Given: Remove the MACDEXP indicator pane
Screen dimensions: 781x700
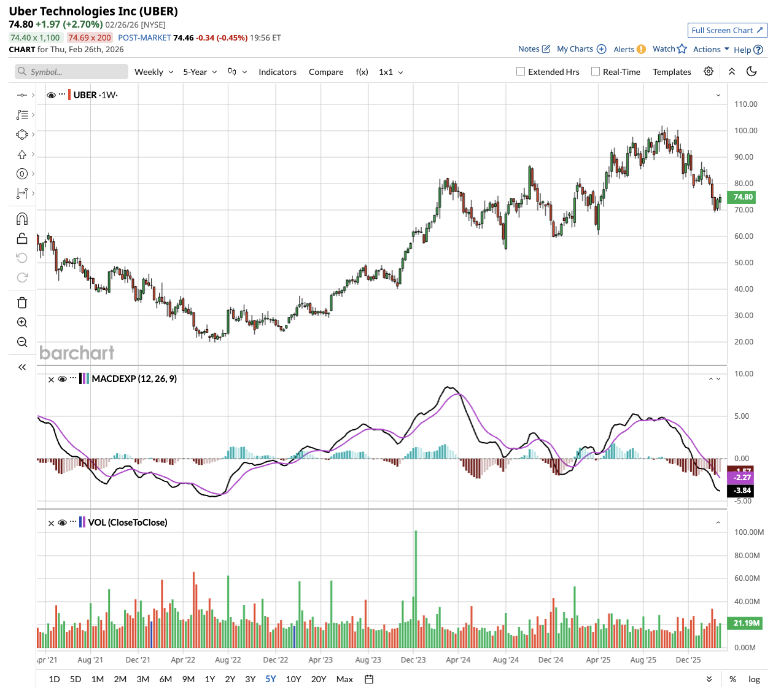Looking at the screenshot, I should [52, 379].
